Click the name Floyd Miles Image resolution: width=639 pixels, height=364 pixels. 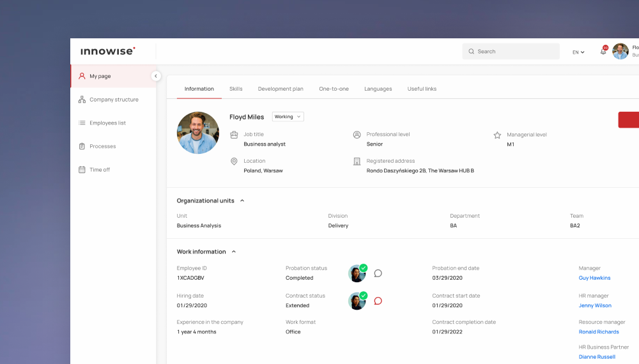pos(247,117)
